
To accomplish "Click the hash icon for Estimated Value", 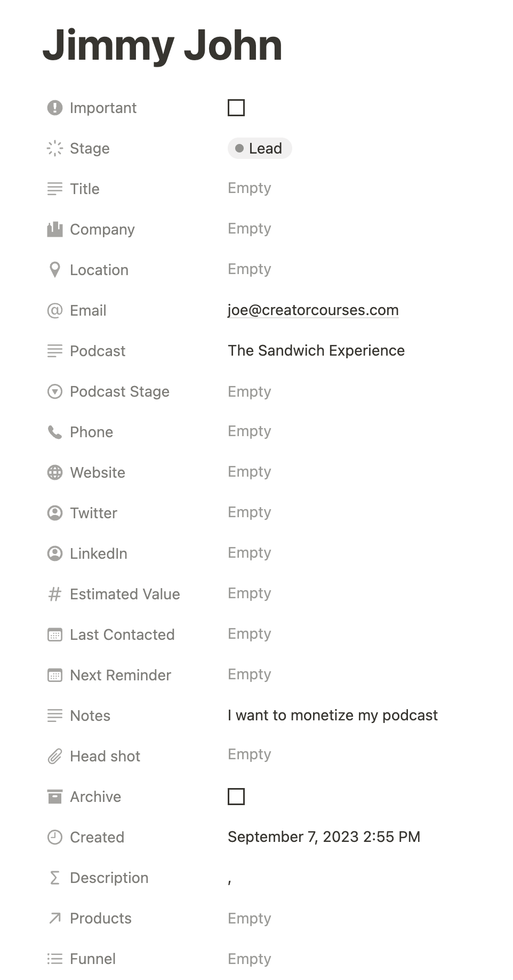I will click(55, 594).
